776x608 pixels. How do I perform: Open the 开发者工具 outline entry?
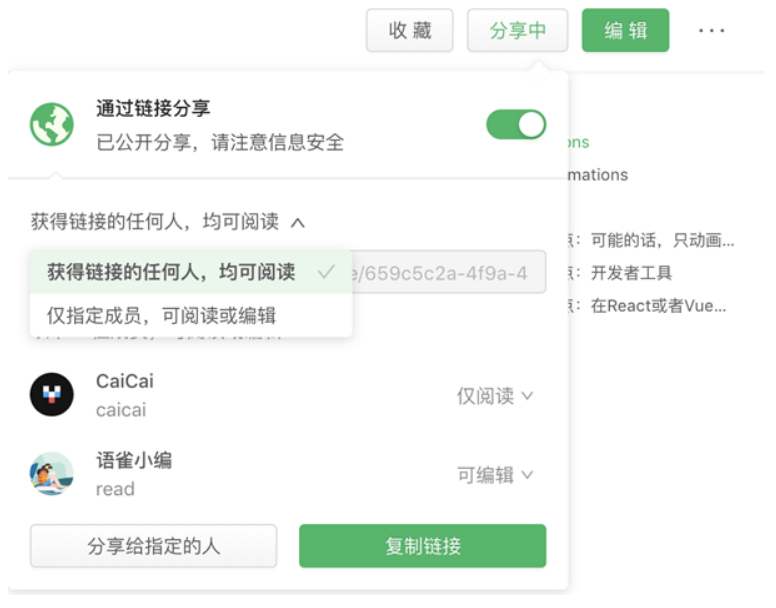tap(631, 273)
